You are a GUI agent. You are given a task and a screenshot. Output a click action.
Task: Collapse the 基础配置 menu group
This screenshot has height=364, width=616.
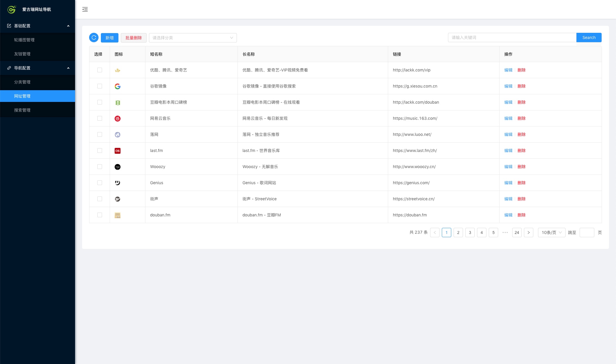click(x=38, y=26)
